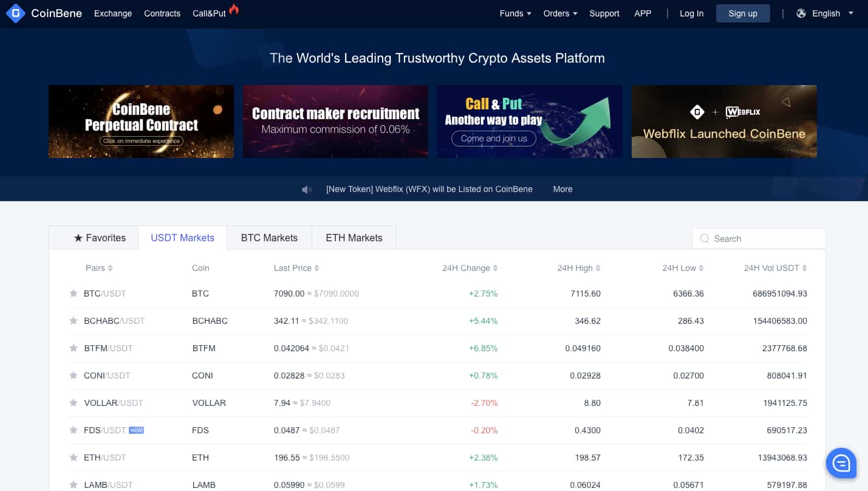Open the Contract maker recruitment banner
The image size is (868, 491).
click(335, 122)
